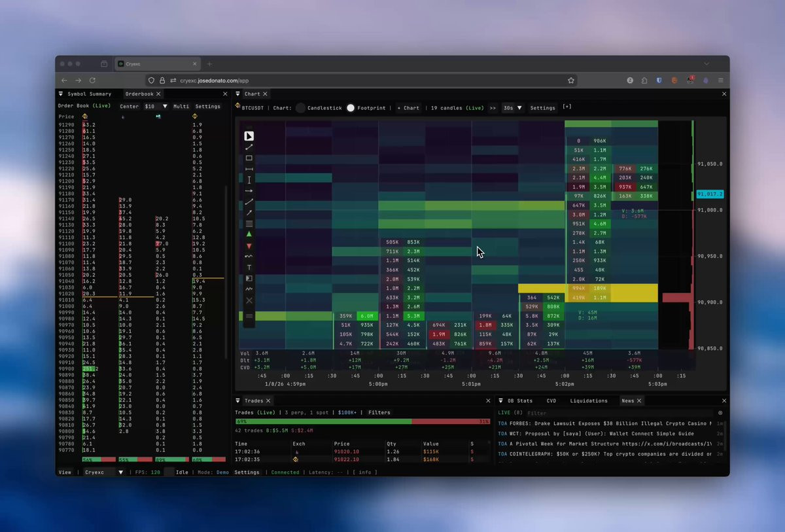
Task: Select the Candlestick chart radio
Action: (300, 108)
